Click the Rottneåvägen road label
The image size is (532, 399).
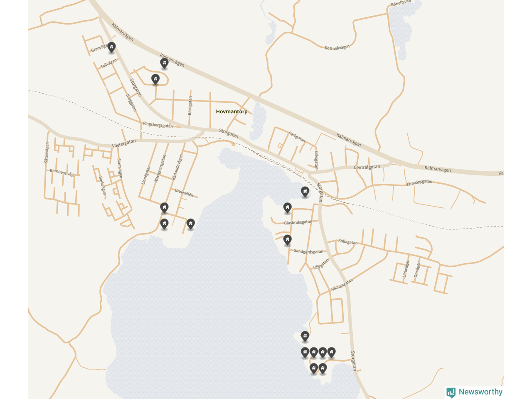[337, 47]
